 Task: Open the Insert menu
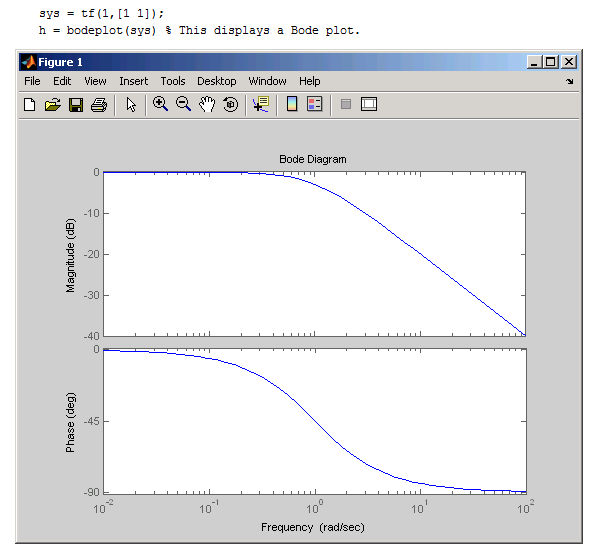[x=134, y=81]
